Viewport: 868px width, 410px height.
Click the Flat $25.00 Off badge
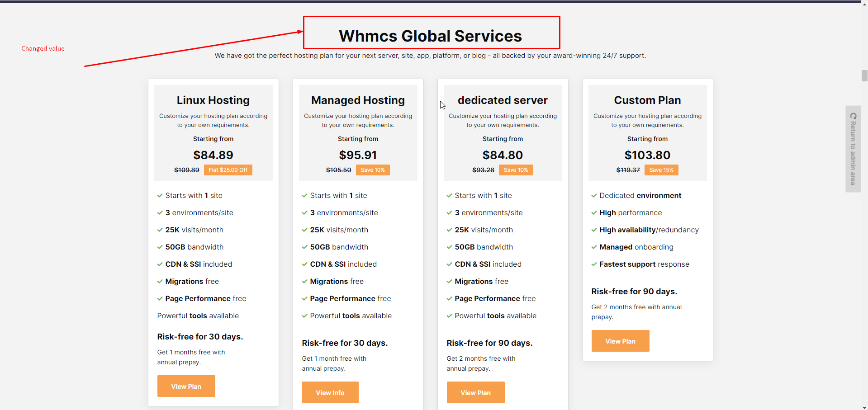228,170
